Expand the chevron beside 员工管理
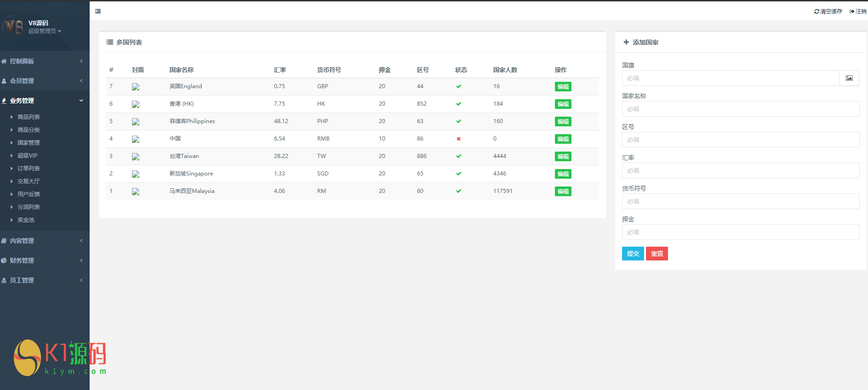 (x=81, y=280)
